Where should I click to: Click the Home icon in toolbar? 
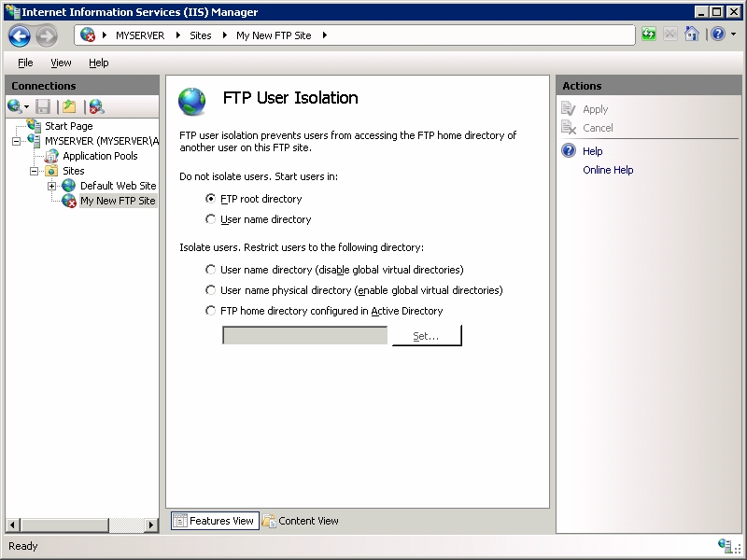(691, 34)
